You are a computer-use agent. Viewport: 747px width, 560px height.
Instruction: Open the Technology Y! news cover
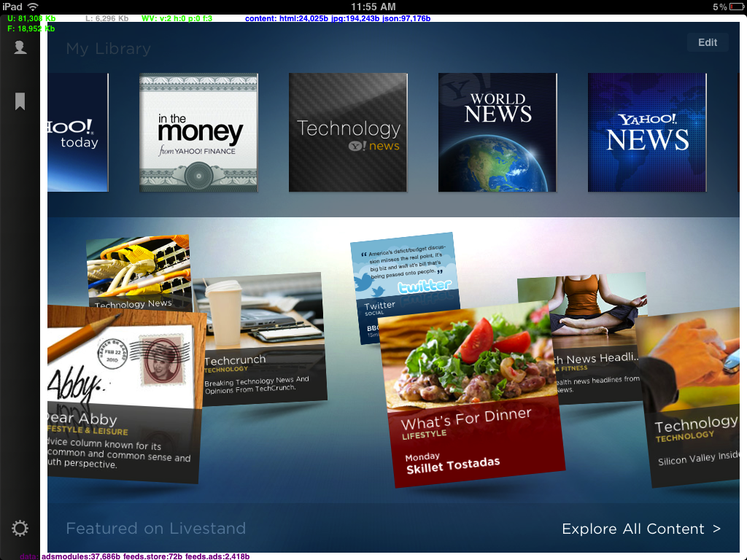(x=348, y=133)
